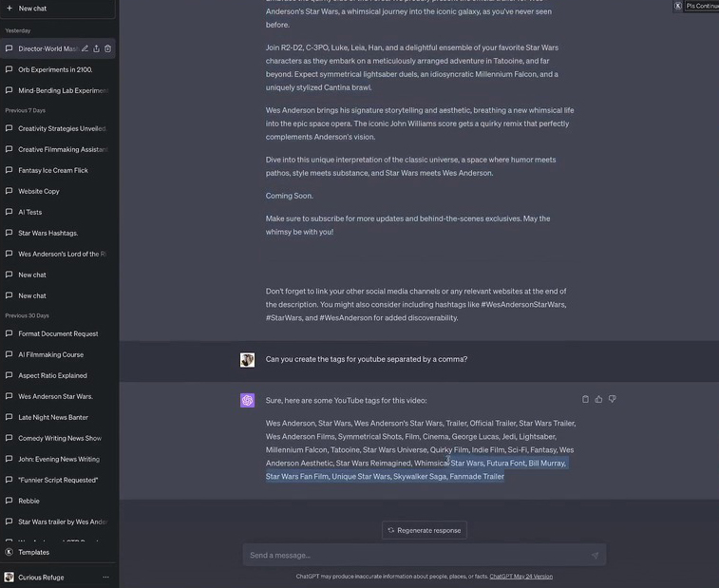Open the Fantasy Ice Cream Flick chat
Viewport: 719px width, 588px height.
coord(58,170)
